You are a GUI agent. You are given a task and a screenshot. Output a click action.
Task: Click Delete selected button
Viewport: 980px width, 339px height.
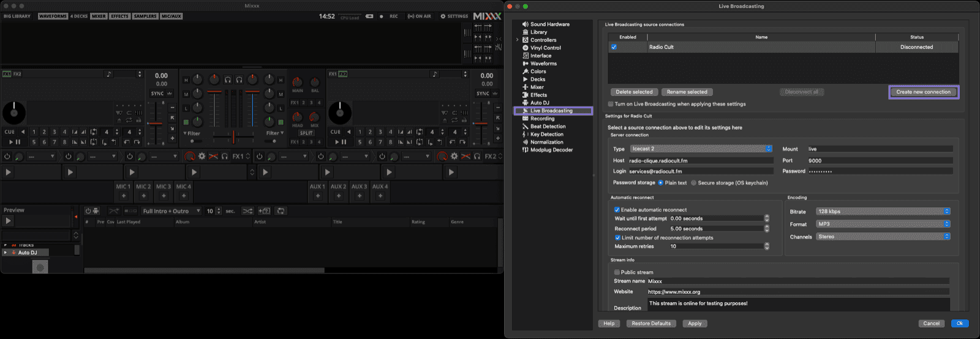(x=634, y=92)
